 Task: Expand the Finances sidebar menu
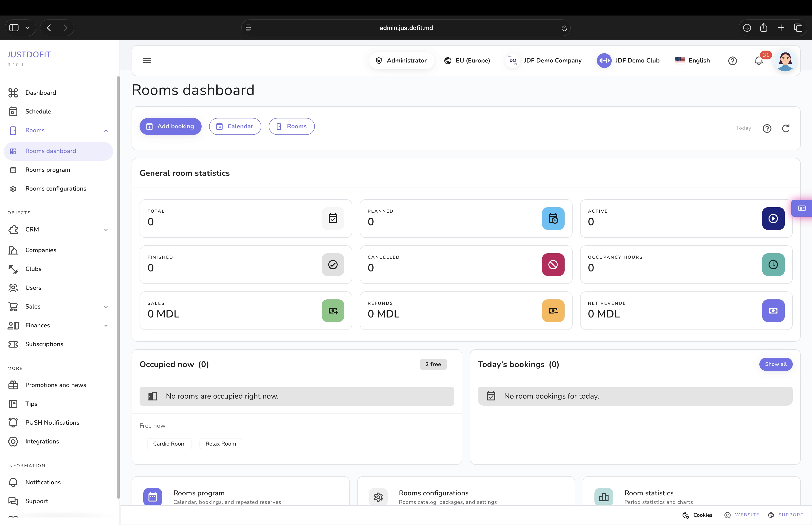tap(106, 325)
